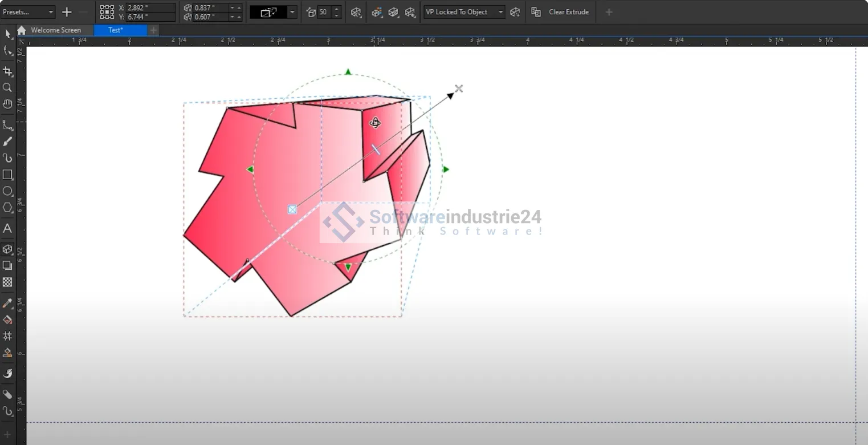The image size is (868, 445).
Task: Choose the Eyedropper tool
Action: coord(7,303)
